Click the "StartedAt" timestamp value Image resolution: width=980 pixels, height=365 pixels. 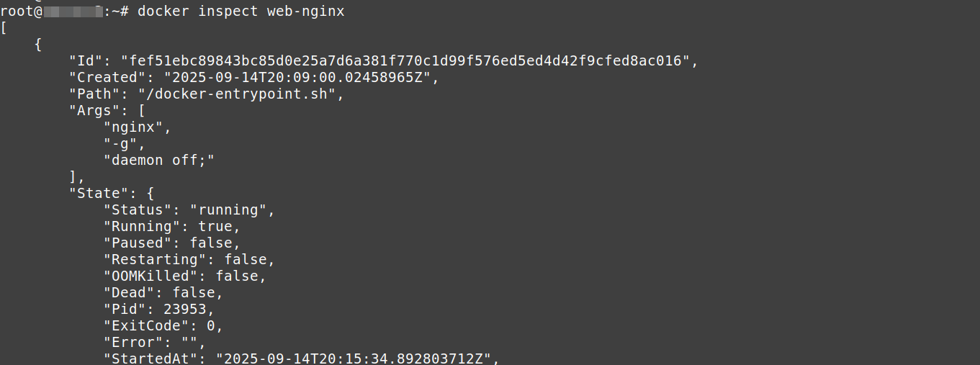[x=358, y=359]
